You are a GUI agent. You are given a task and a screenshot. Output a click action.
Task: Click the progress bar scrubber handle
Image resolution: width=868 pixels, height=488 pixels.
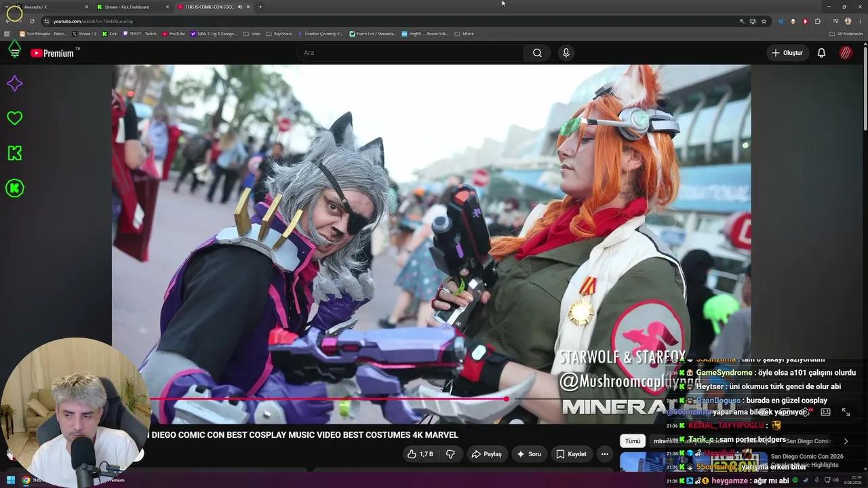click(x=506, y=399)
